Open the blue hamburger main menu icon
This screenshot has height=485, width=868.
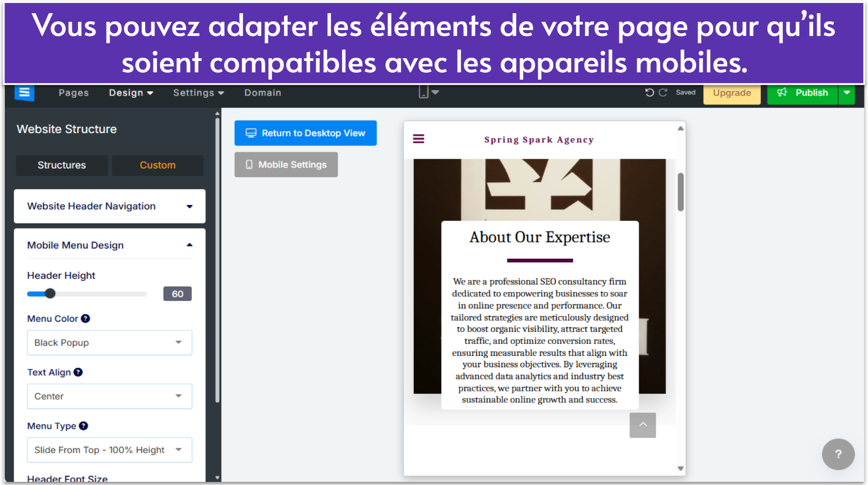pos(24,93)
